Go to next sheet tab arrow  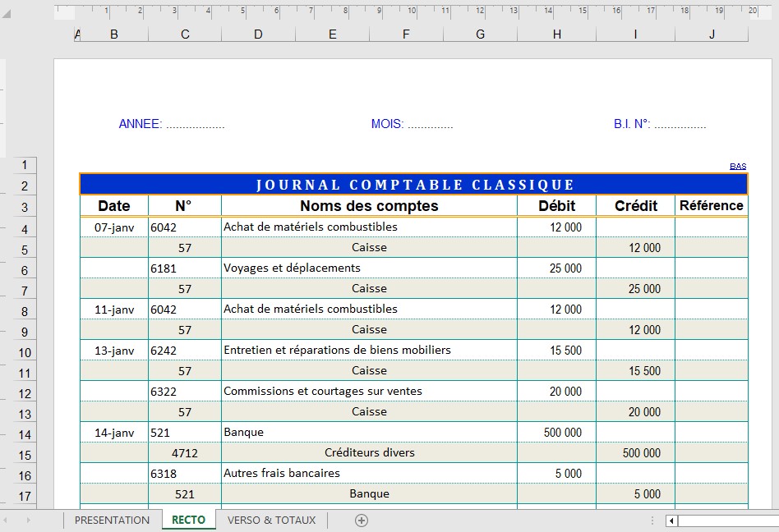pyautogui.click(x=28, y=520)
